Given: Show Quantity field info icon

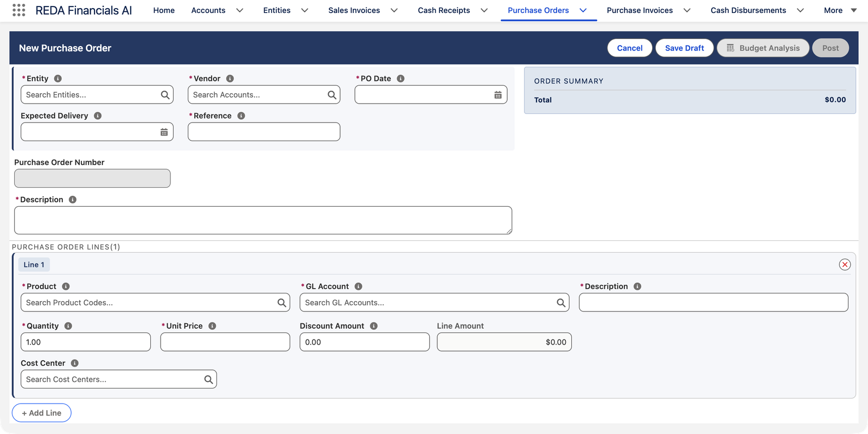Looking at the screenshot, I should [68, 326].
